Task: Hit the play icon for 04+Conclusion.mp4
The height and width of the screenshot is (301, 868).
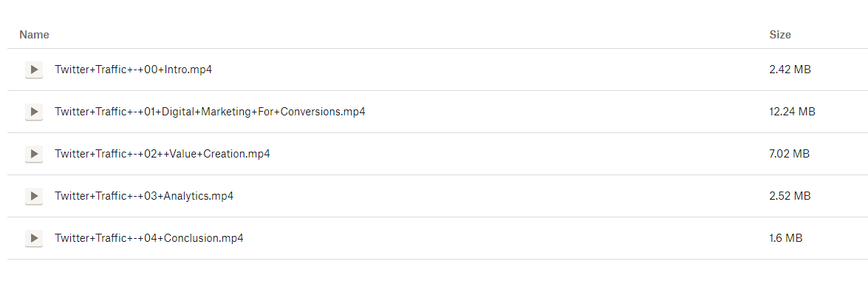Action: pyautogui.click(x=34, y=238)
